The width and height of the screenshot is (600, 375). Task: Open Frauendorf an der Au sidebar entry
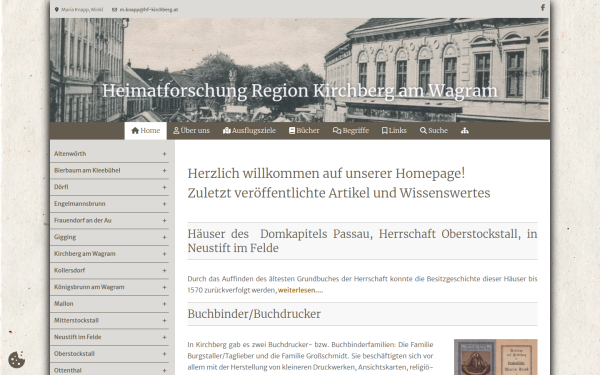[x=83, y=220]
